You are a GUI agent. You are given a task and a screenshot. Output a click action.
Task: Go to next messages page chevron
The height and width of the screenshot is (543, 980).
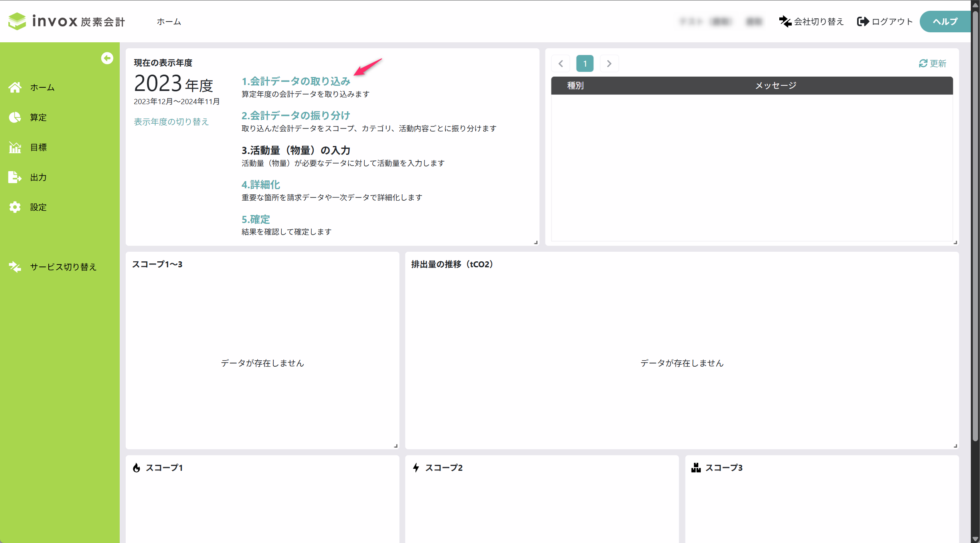(609, 63)
